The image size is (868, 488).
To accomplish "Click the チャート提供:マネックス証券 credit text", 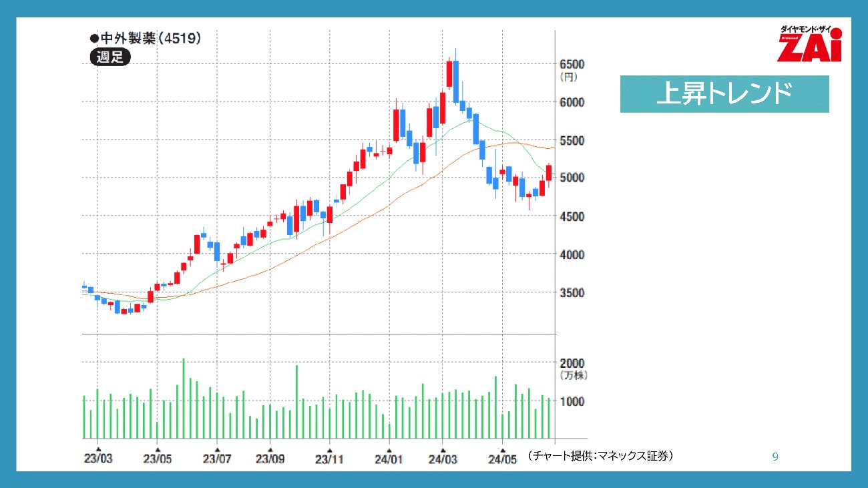I will [600, 457].
